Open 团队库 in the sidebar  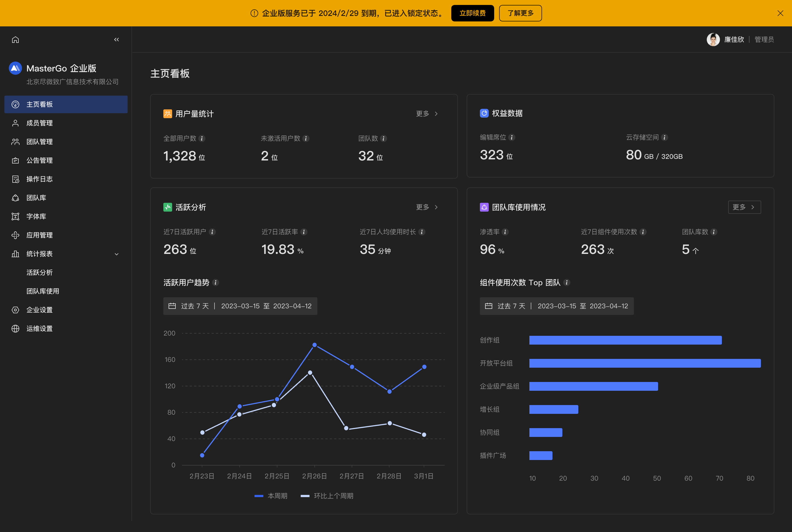point(66,198)
